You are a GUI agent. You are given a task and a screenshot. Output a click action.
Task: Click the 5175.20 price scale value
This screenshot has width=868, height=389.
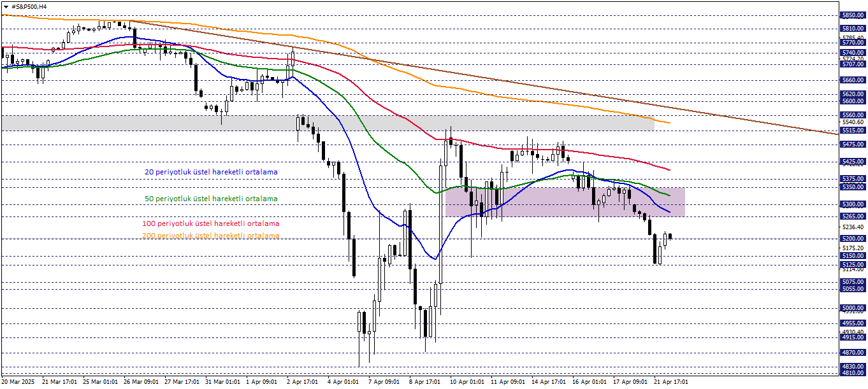[x=853, y=248]
